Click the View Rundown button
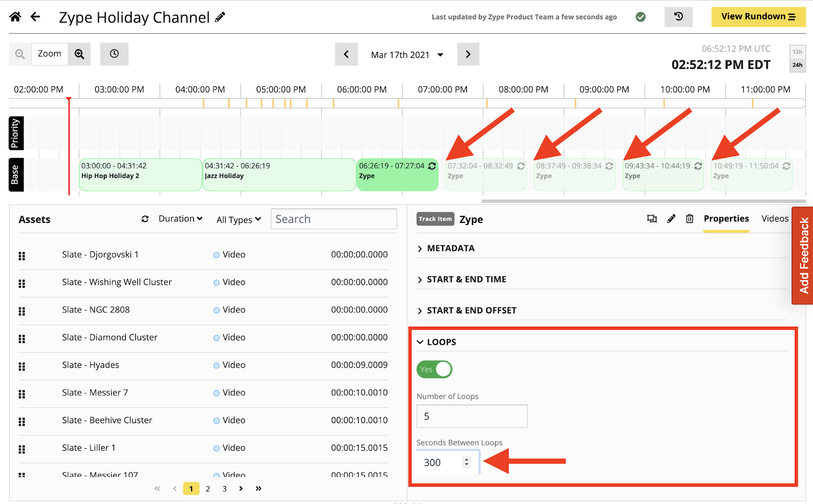 tap(758, 17)
